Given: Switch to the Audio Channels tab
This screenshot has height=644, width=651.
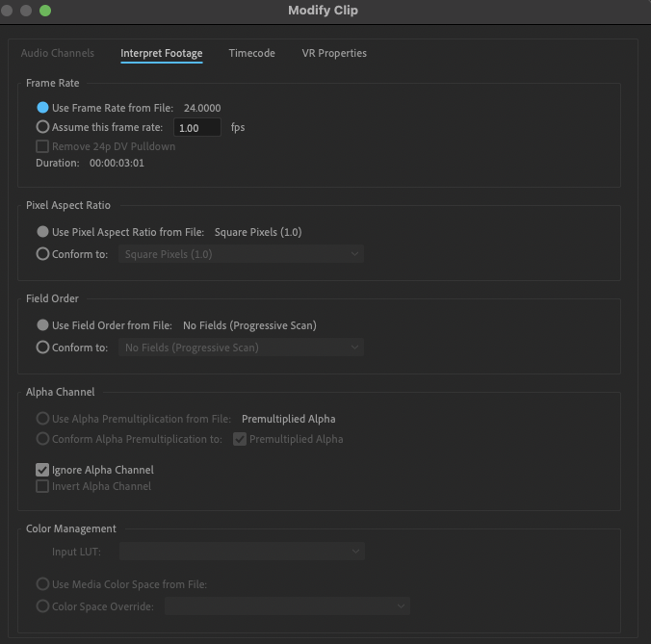Looking at the screenshot, I should pyautogui.click(x=58, y=53).
